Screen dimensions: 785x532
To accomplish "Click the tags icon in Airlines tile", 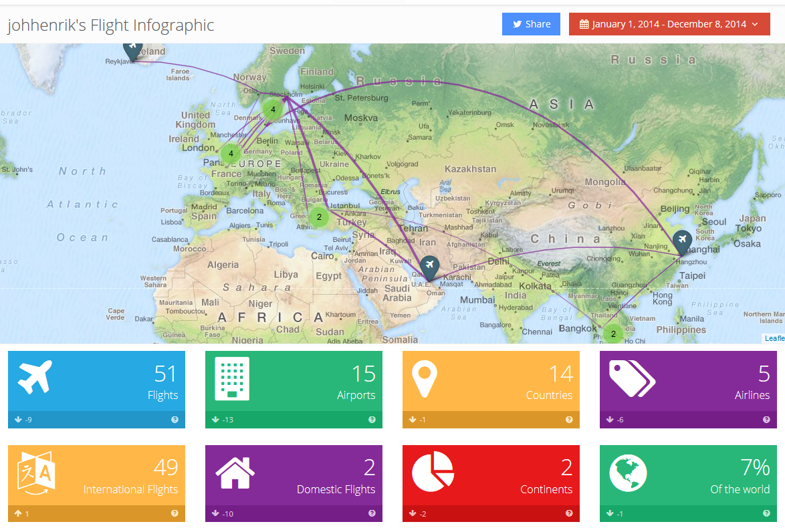I will [631, 378].
